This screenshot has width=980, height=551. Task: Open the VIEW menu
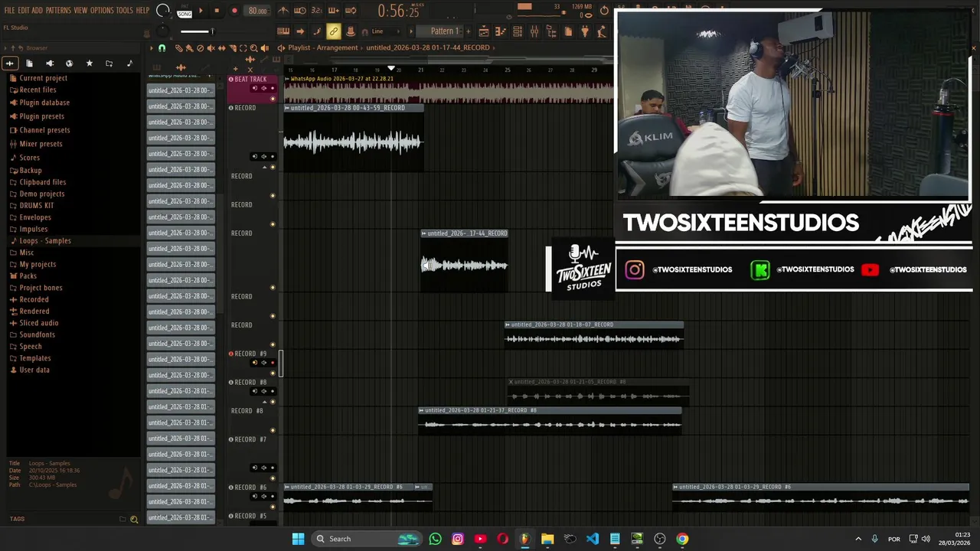[80, 10]
